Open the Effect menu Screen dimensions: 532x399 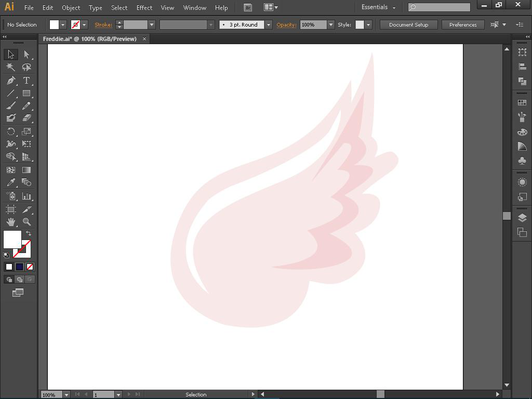coord(144,7)
